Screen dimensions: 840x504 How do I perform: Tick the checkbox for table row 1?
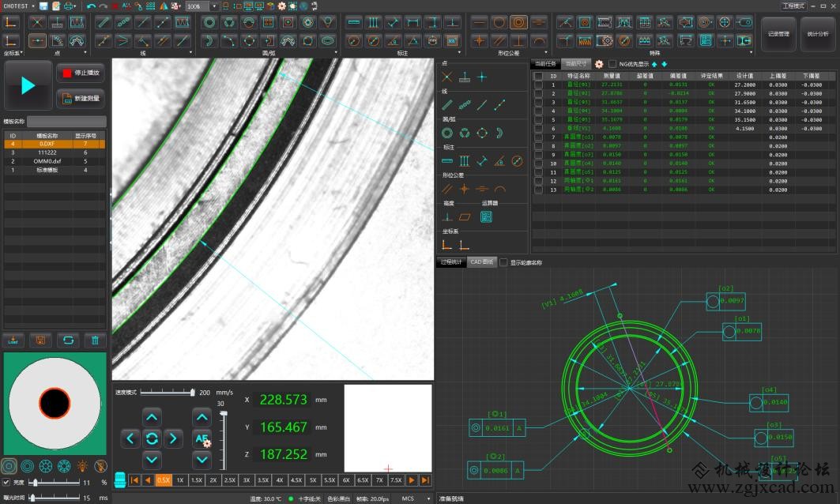click(x=538, y=85)
